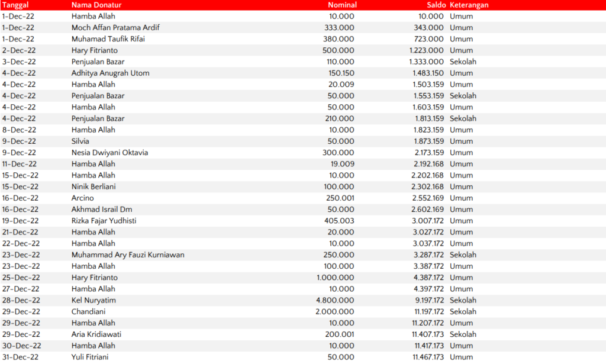Screen dimensions: 606x364
Task: Click the Tanggal column header
Action: [x=15, y=5]
